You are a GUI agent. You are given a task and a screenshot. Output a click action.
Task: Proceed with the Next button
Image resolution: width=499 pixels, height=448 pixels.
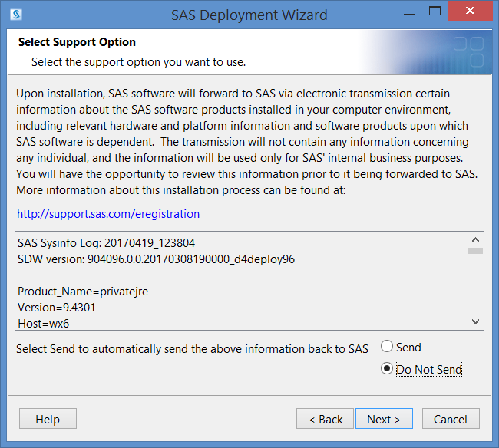click(384, 419)
